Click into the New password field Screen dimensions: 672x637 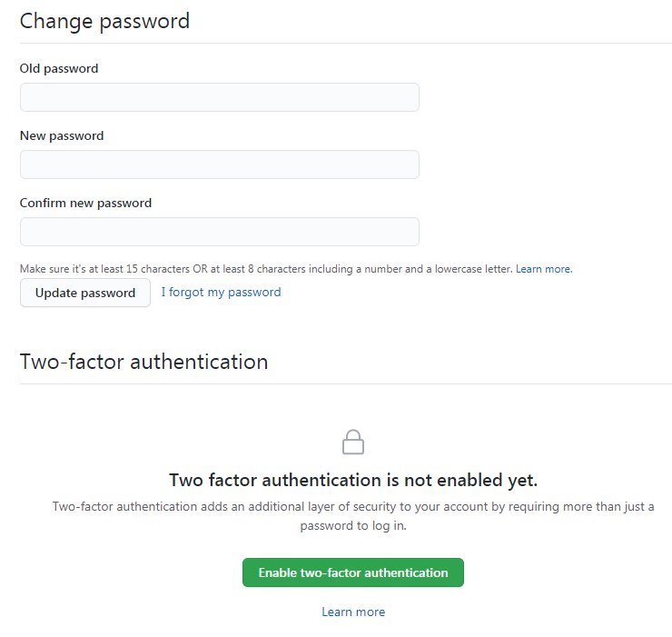click(x=220, y=164)
